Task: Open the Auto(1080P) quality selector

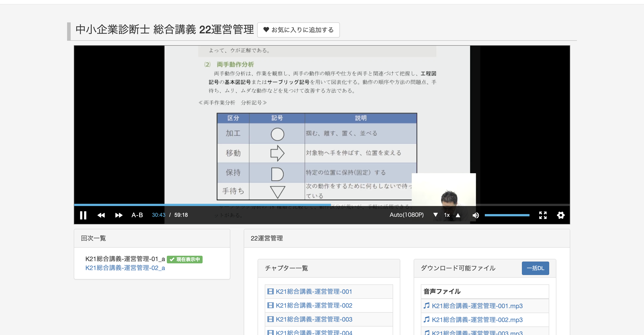Action: [x=407, y=215]
